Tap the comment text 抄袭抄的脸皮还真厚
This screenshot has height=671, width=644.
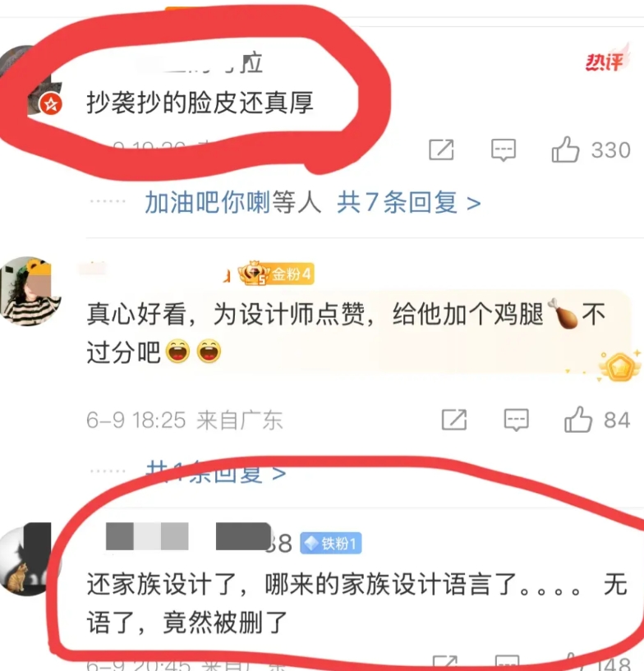200,103
